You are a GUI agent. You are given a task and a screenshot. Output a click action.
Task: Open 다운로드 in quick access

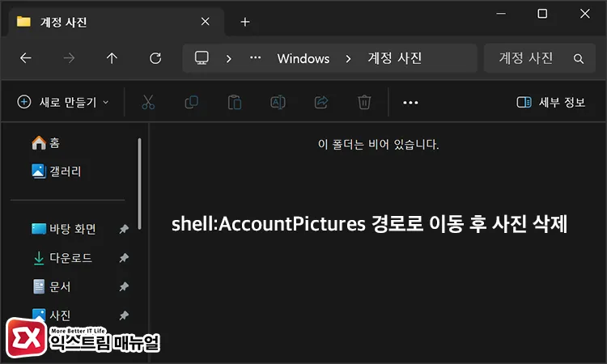tap(62, 257)
